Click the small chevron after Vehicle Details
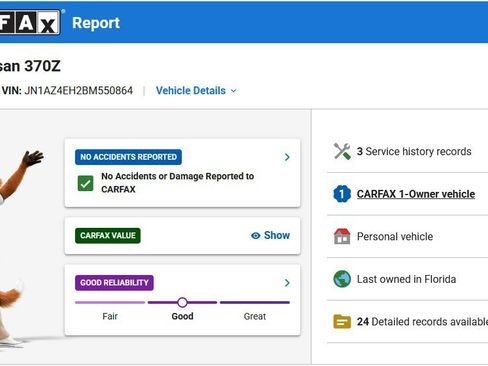This screenshot has height=366, width=488. [234, 91]
